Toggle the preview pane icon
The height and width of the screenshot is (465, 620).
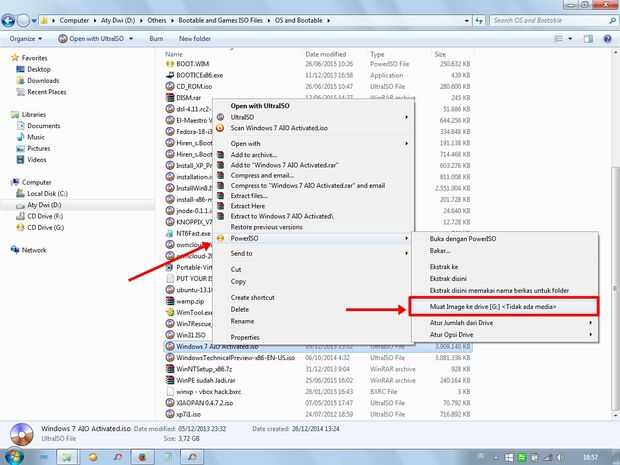click(588, 39)
